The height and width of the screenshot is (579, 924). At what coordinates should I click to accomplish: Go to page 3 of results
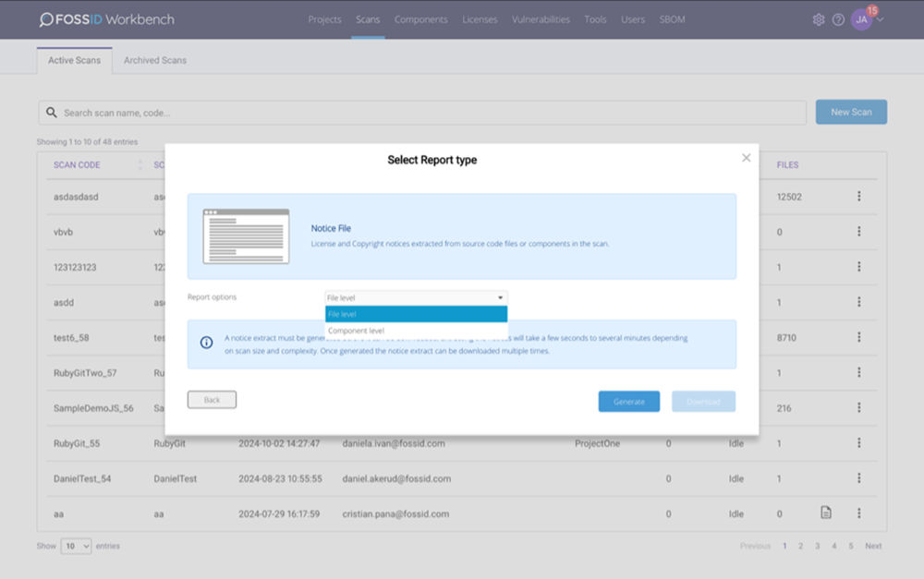tap(818, 546)
